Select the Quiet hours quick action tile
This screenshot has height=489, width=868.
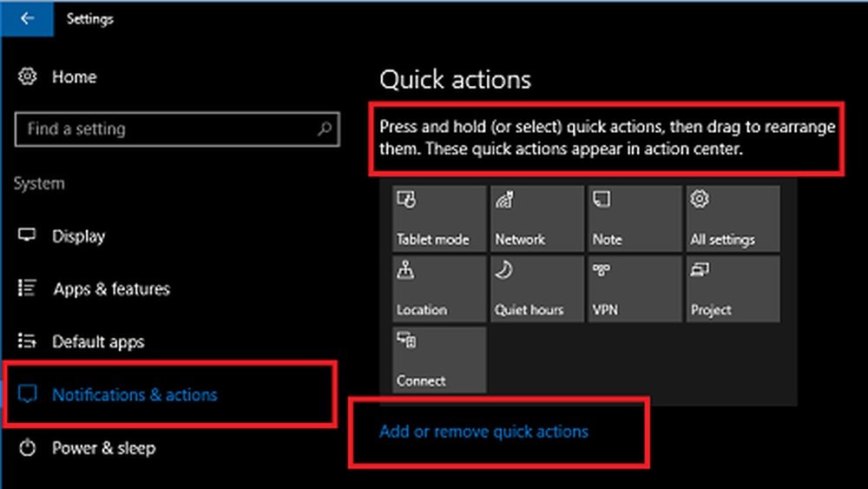(537, 289)
